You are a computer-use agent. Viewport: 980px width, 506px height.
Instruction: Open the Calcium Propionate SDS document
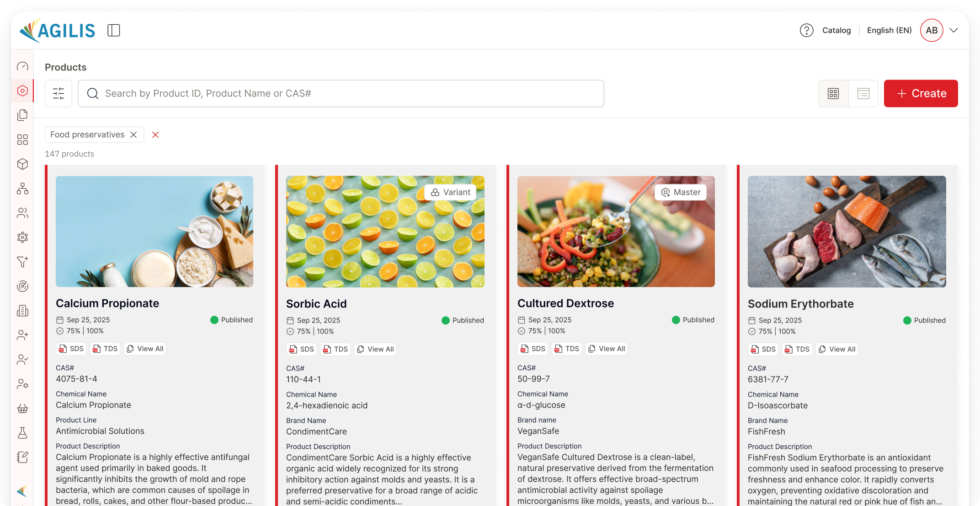click(71, 349)
